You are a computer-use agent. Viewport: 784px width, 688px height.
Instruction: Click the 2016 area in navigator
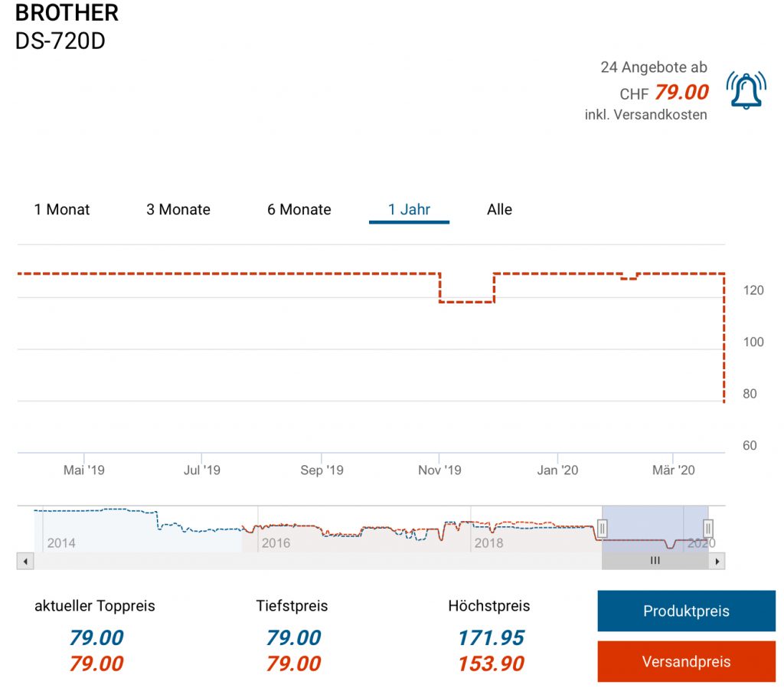(276, 543)
